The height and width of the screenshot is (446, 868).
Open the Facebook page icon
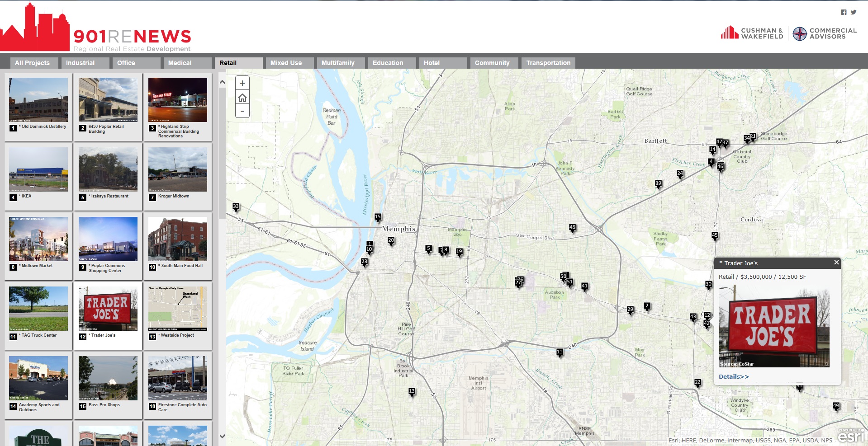(x=844, y=12)
